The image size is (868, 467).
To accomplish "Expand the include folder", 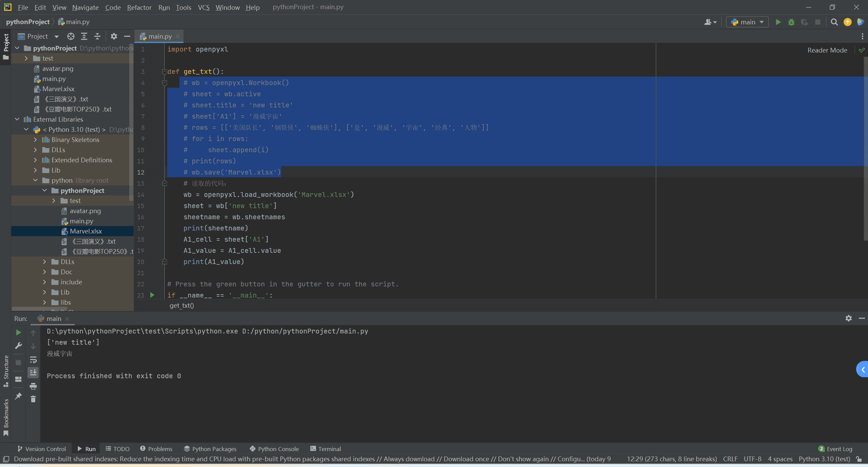I will tap(45, 282).
